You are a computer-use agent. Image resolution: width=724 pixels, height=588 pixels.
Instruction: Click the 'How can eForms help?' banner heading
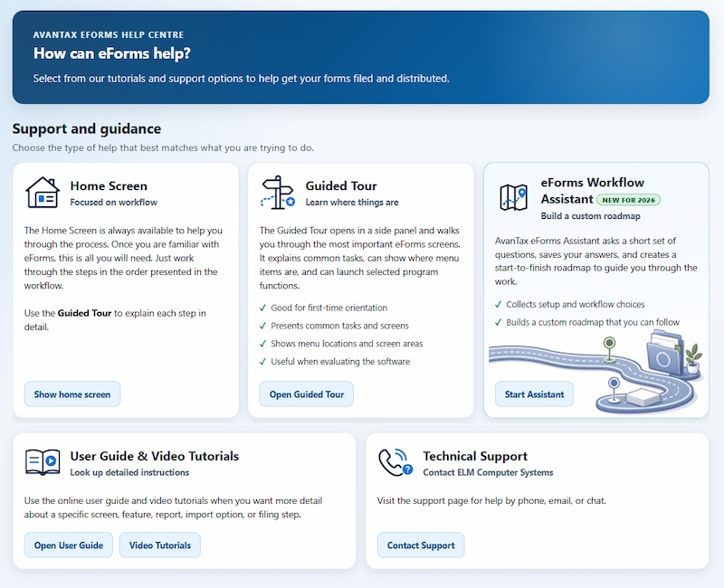pyautogui.click(x=111, y=53)
